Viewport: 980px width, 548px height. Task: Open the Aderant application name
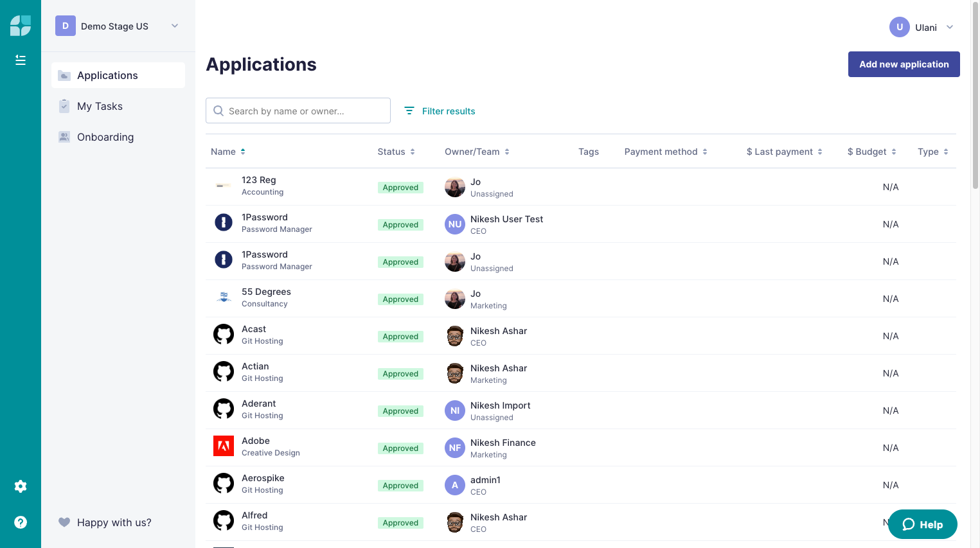pyautogui.click(x=258, y=403)
